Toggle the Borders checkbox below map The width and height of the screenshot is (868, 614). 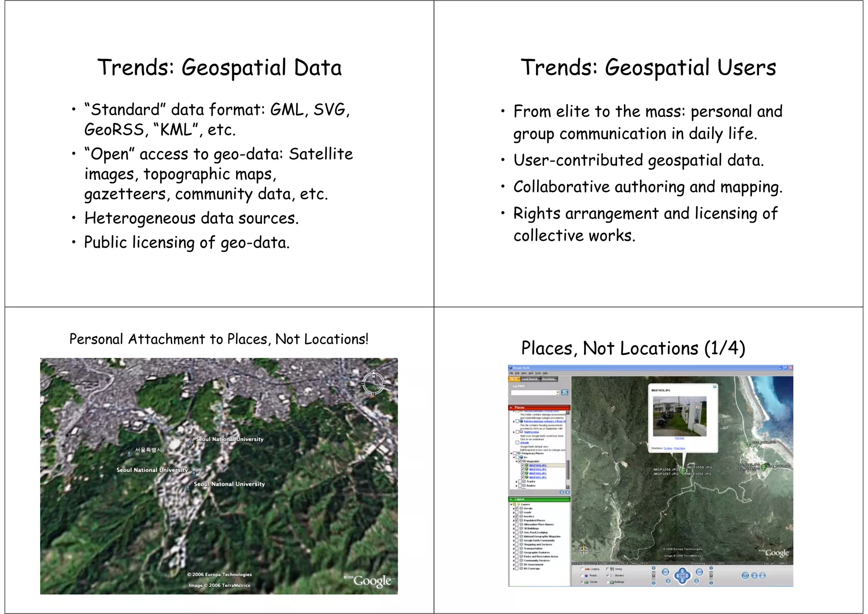point(608,575)
